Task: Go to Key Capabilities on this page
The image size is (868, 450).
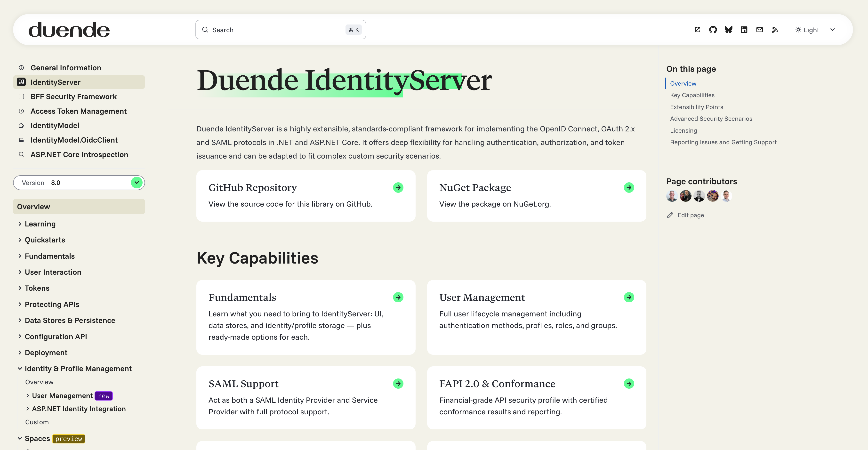Action: point(692,95)
